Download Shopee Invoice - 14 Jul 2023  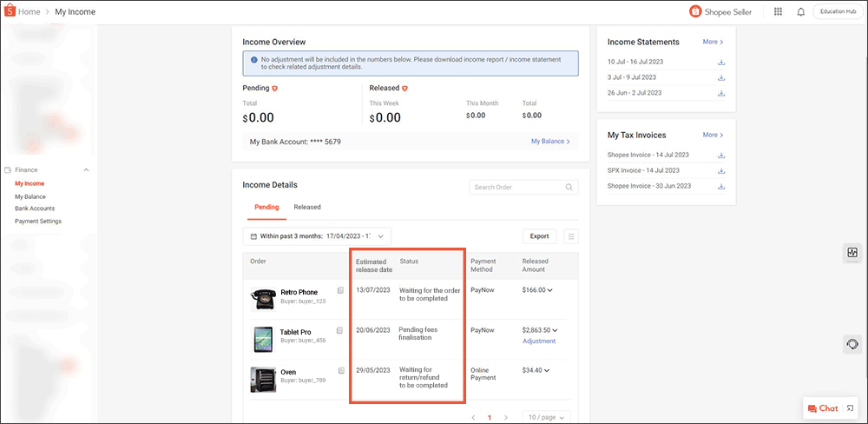(721, 156)
